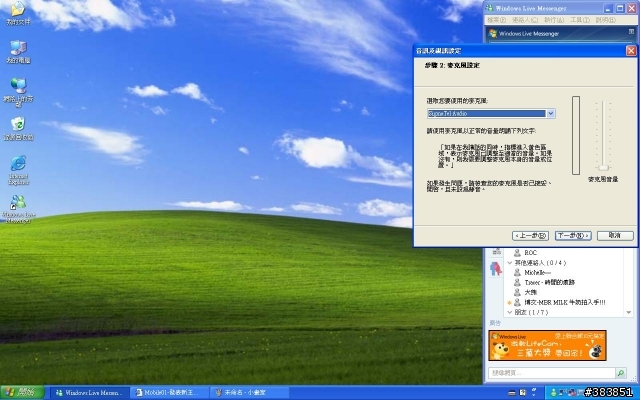Image resolution: width=640 pixels, height=400 pixels.
Task: Open the Recycle Bin desktop icon
Action: [x=18, y=129]
